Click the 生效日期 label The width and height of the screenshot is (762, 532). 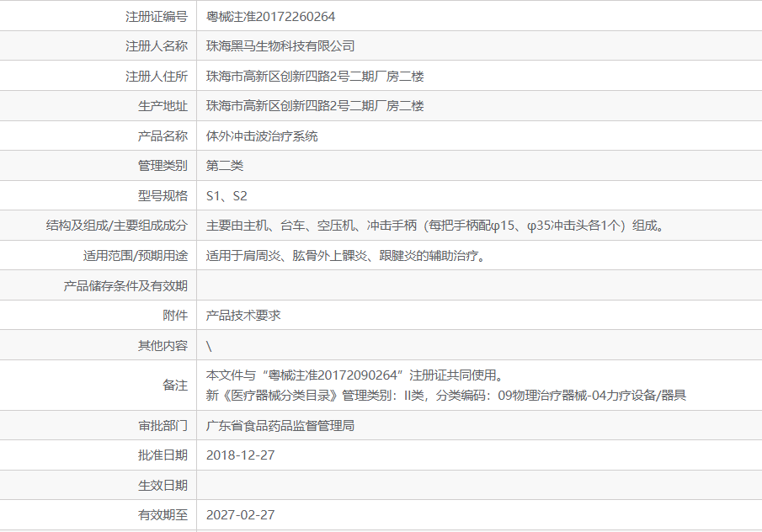[x=163, y=486]
